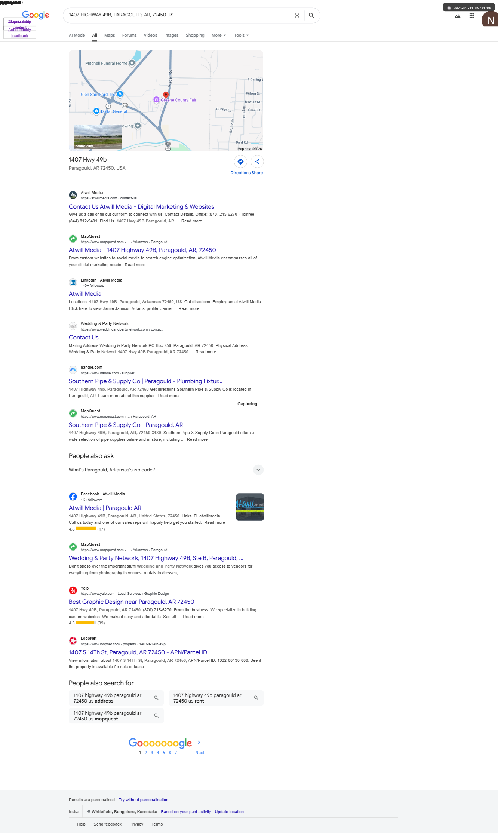Click the Dollar General map pin
The width and height of the screenshot is (504, 833).
point(96,111)
